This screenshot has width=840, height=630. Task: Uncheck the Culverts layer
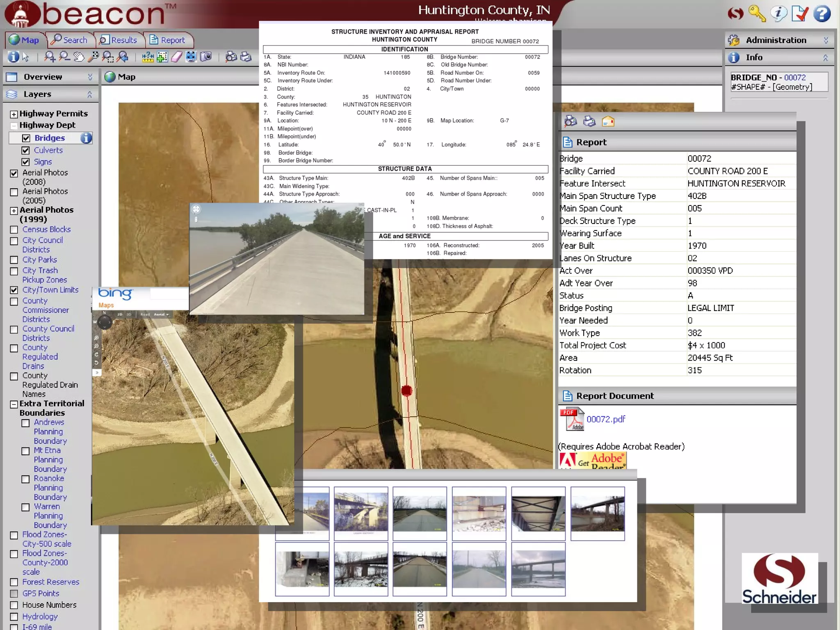click(x=26, y=151)
